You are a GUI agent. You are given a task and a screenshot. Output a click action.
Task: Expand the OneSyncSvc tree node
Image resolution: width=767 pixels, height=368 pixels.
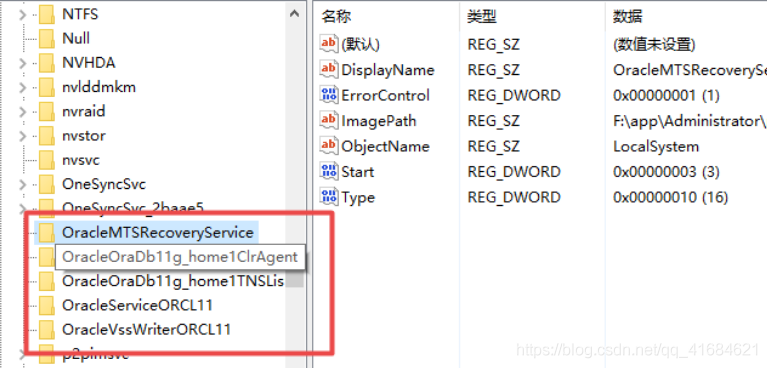[x=22, y=184]
